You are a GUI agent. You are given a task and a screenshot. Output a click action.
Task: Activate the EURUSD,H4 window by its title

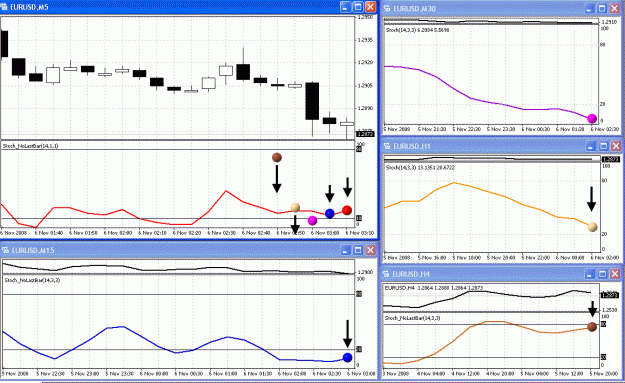[411, 274]
